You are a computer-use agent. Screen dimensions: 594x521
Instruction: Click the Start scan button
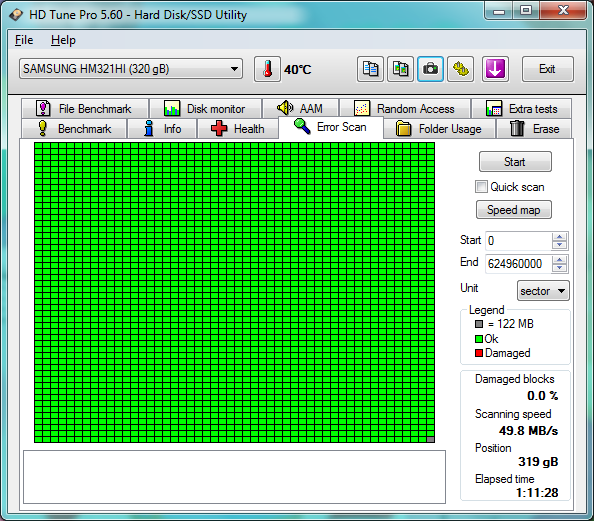point(515,162)
